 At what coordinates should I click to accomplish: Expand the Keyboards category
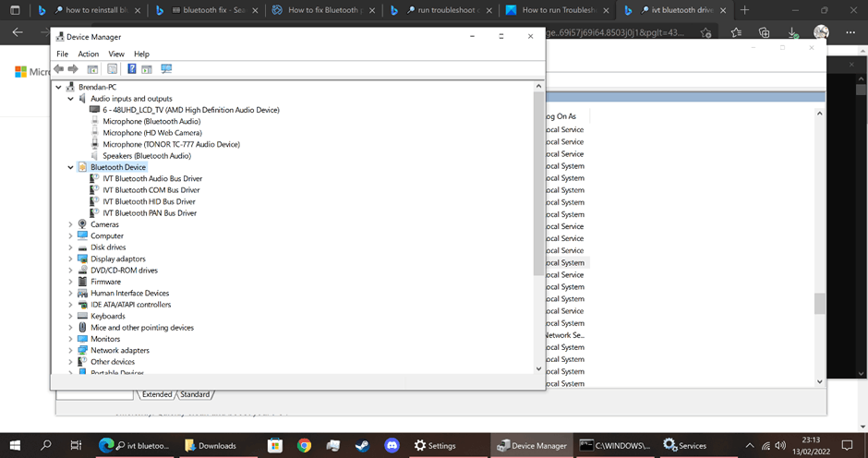pos(70,316)
